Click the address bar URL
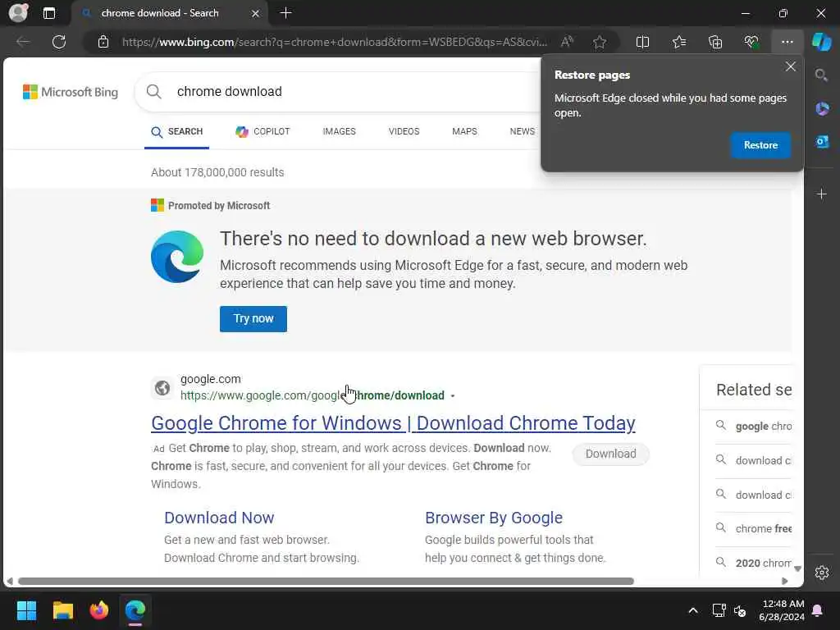 335,42
